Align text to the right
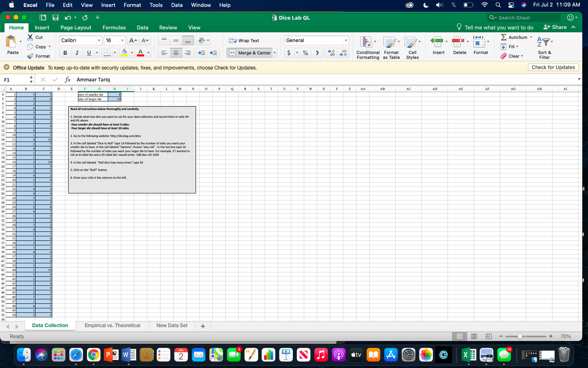 point(187,53)
